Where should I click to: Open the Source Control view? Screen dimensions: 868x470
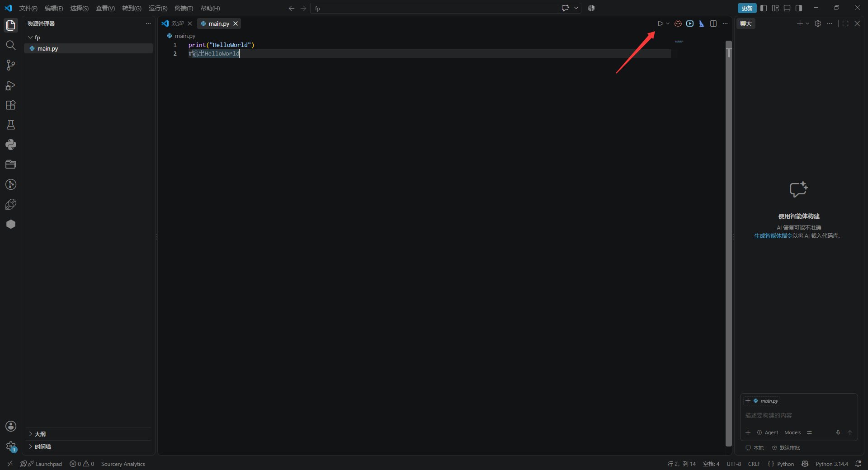point(11,65)
